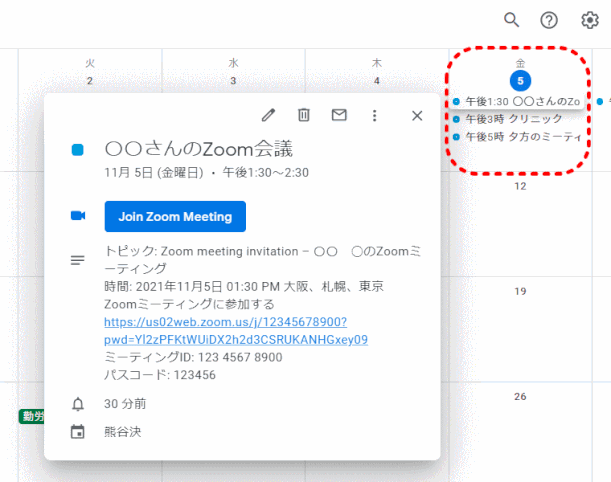Close the event details popup

click(x=417, y=116)
